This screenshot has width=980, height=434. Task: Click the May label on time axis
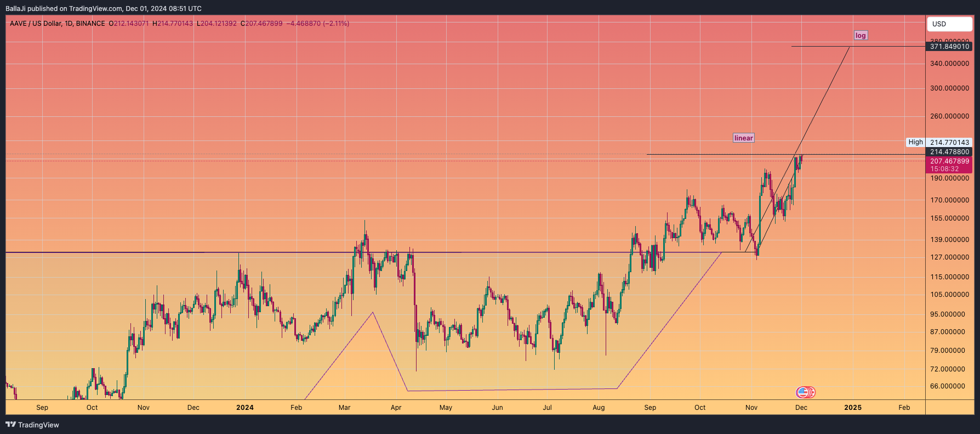446,408
